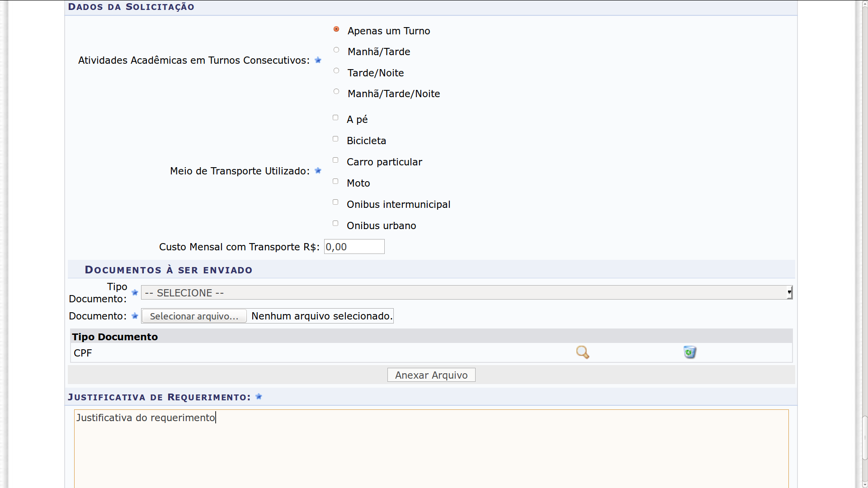This screenshot has height=488, width=868.
Task: Choose Manhã/Tarde/Noite radio option
Action: point(336,92)
